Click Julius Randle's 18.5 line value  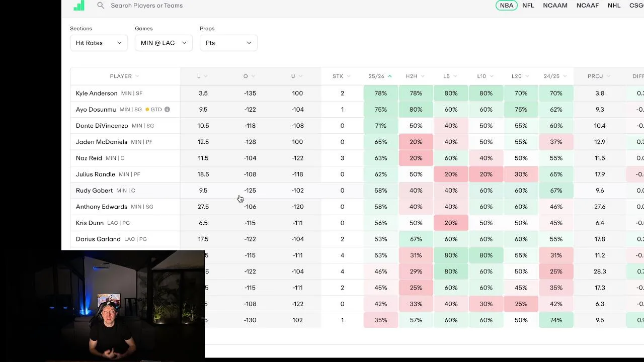[203, 174]
